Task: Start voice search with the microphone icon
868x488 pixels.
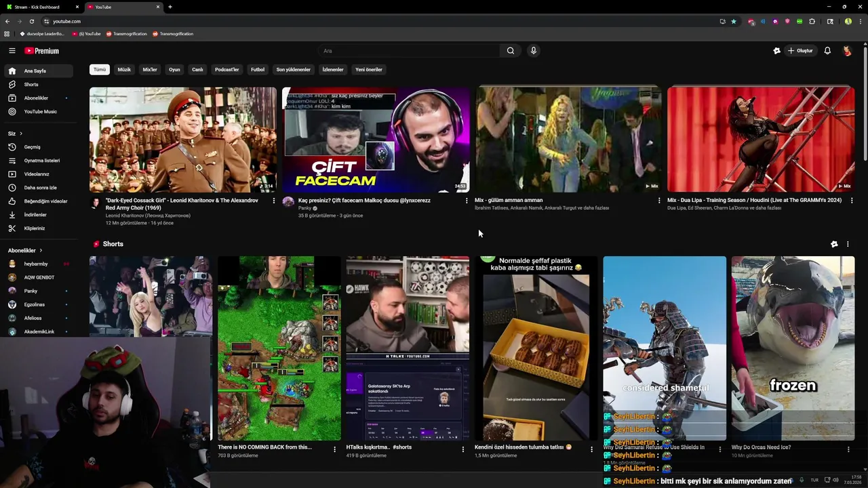Action: pos(534,51)
